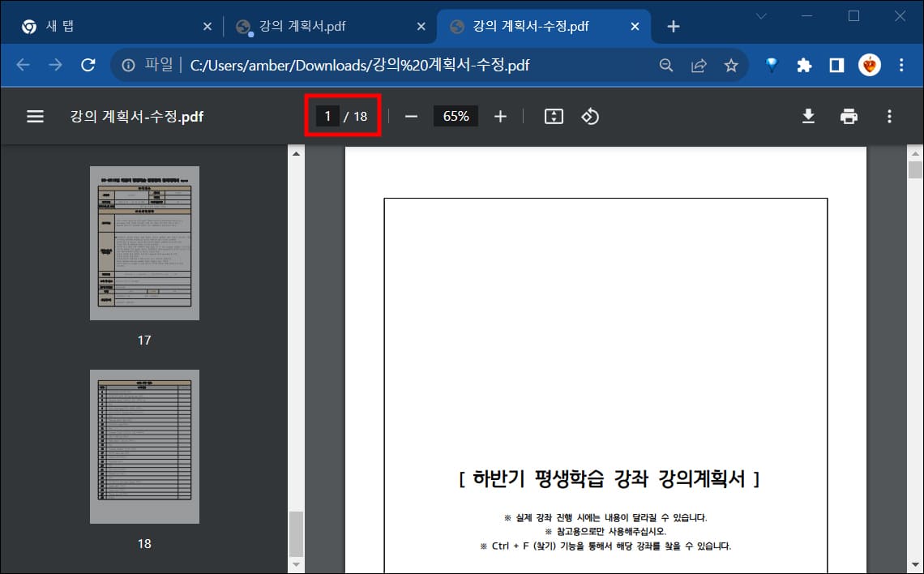Viewport: 924px width, 574px height.
Task: Print the current PDF document
Action: point(849,116)
